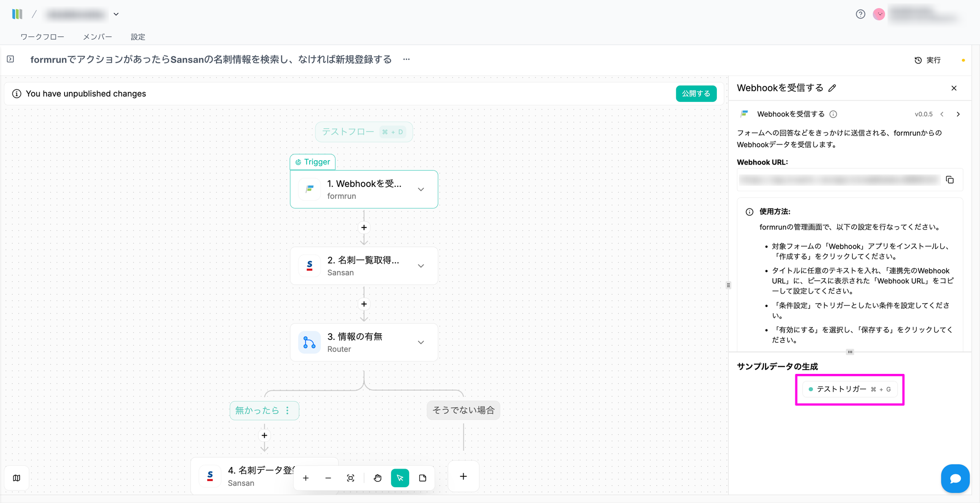Viewport: 980px width, 503px height.
Task: Click the workflow title text
Action: (x=211, y=59)
